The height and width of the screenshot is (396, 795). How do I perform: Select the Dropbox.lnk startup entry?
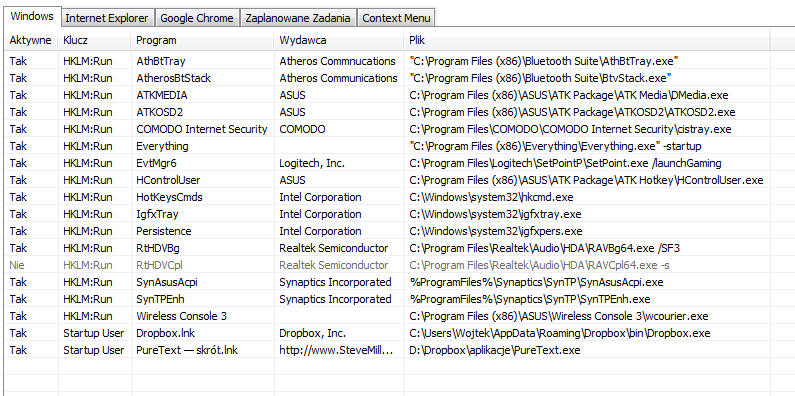166,333
